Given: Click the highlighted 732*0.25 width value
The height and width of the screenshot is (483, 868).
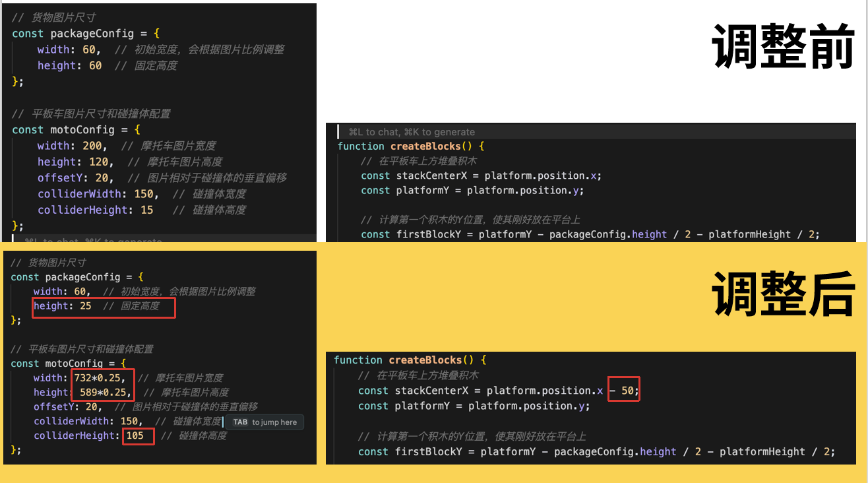Looking at the screenshot, I should (x=102, y=378).
